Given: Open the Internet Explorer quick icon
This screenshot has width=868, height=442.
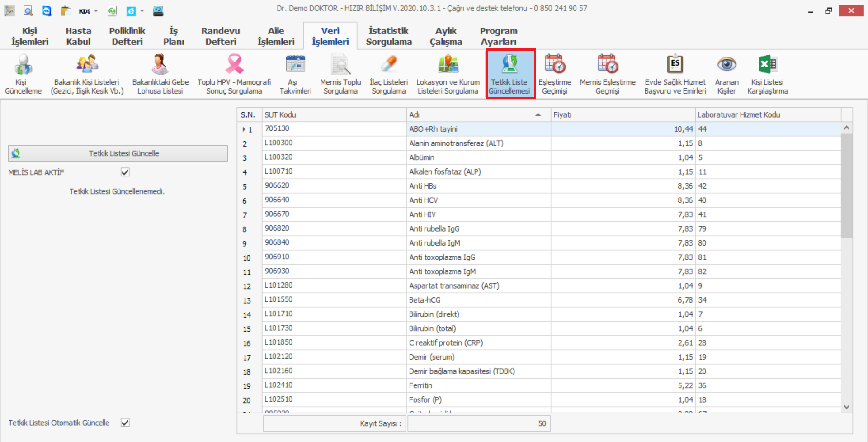Looking at the screenshot, I should pyautogui.click(x=131, y=11).
